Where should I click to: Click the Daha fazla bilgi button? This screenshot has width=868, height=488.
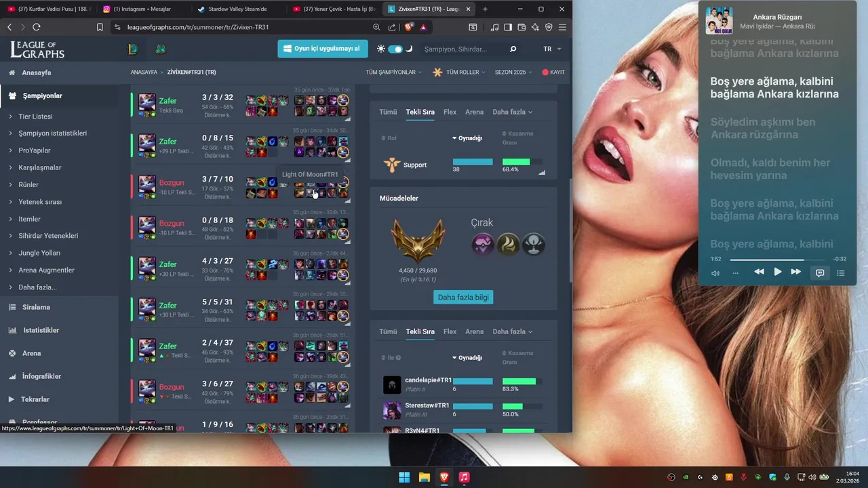(x=464, y=297)
